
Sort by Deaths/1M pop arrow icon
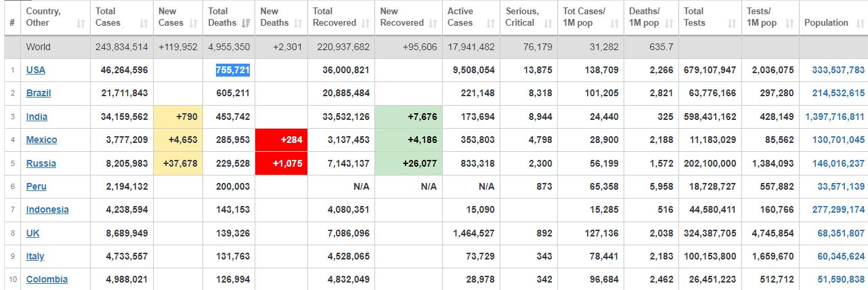pos(669,23)
